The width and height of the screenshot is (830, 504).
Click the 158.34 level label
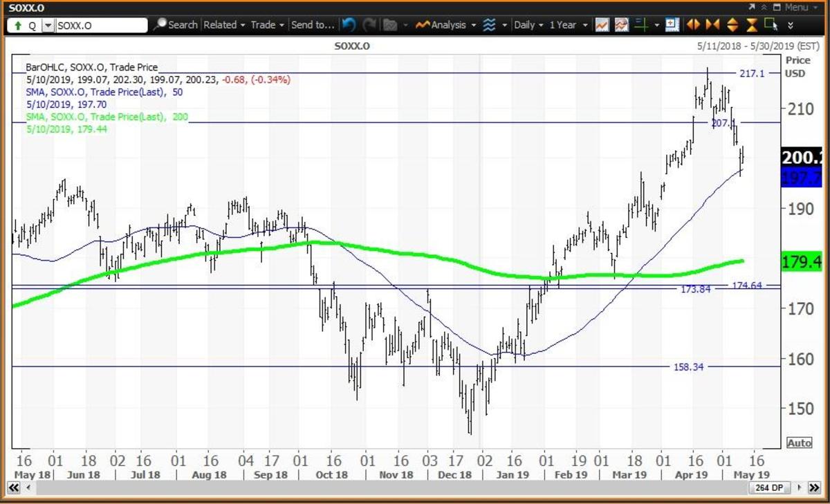click(688, 367)
